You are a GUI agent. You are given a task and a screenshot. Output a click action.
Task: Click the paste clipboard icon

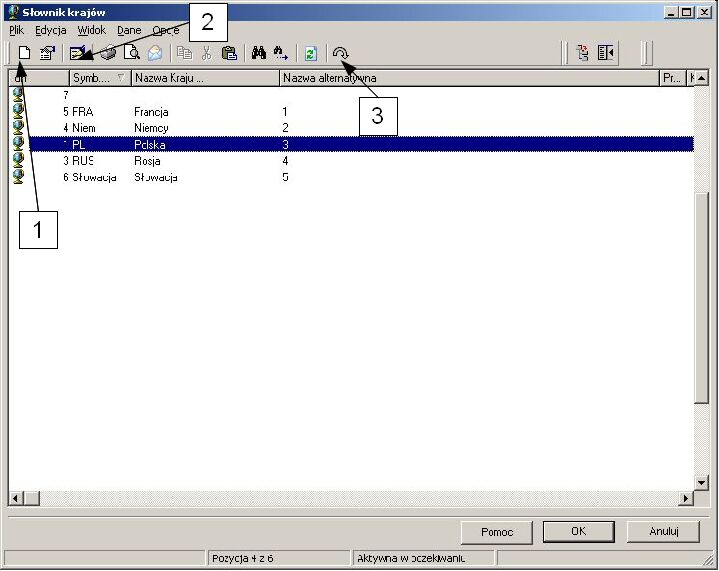tap(229, 53)
